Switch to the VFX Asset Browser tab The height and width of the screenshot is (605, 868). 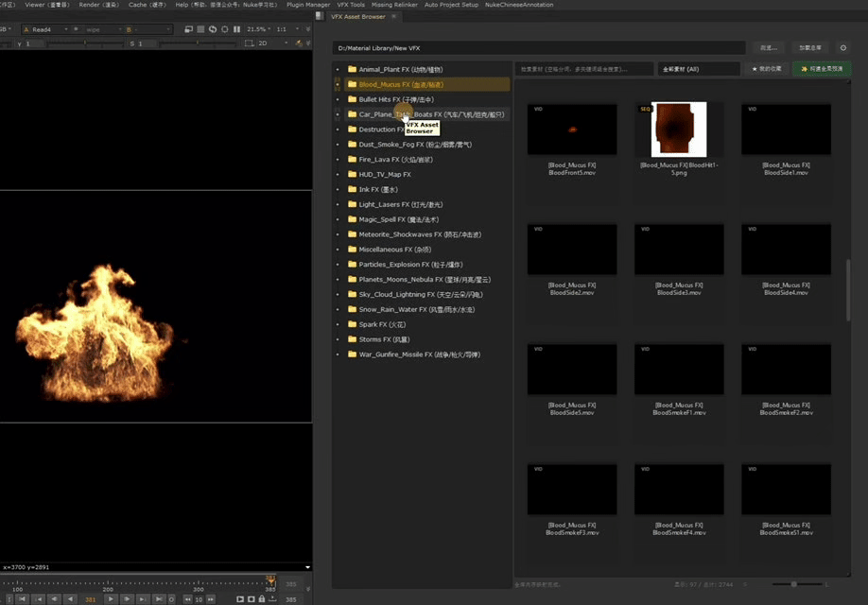tap(357, 17)
